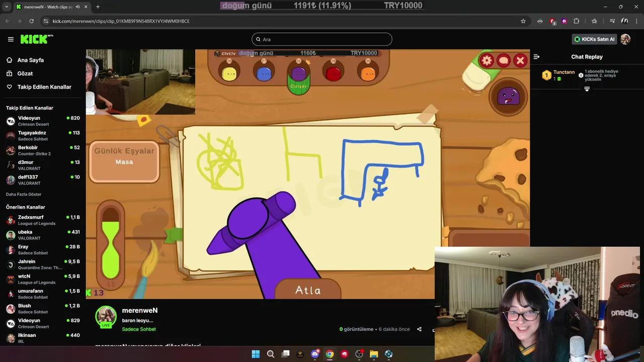
Task: Collapse the Chat Replay panel
Action: pyautogui.click(x=536, y=57)
